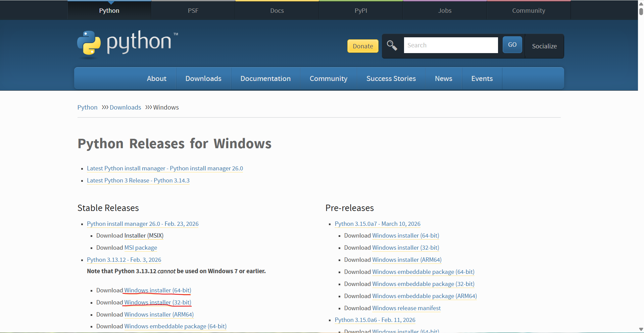Download the Installer (MSIX) link
The width and height of the screenshot is (644, 333).
click(x=144, y=236)
